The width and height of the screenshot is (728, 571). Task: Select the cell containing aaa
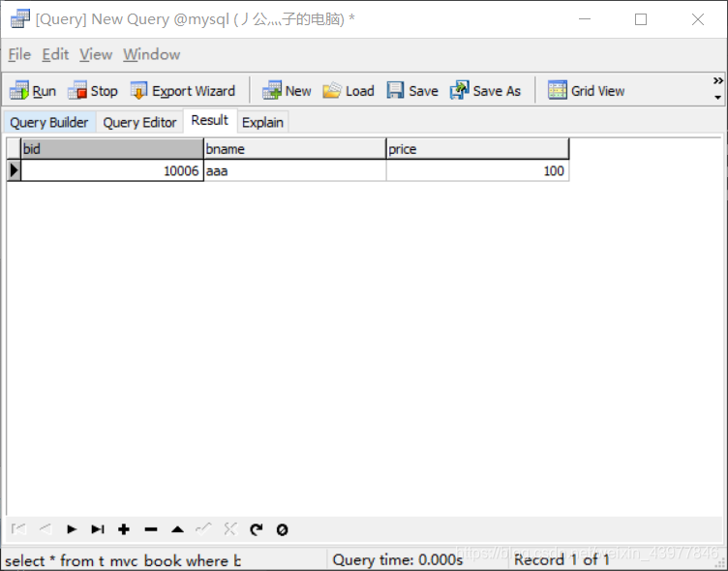[295, 171]
